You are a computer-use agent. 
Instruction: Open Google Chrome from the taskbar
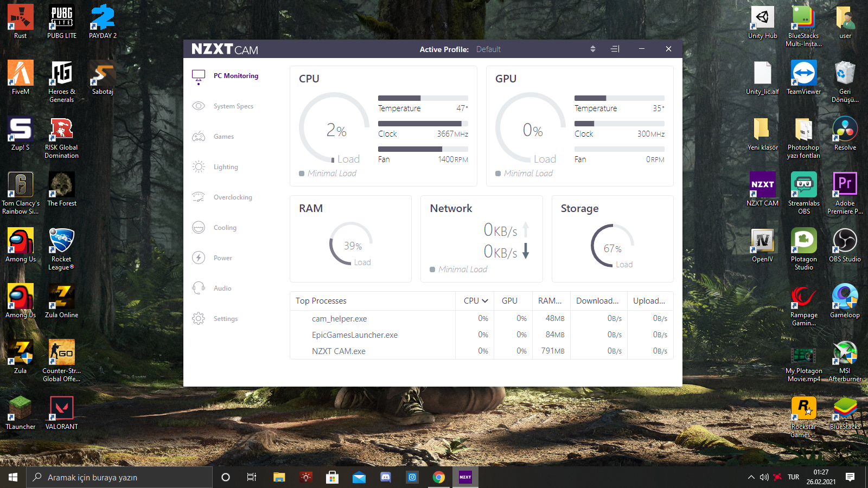439,477
